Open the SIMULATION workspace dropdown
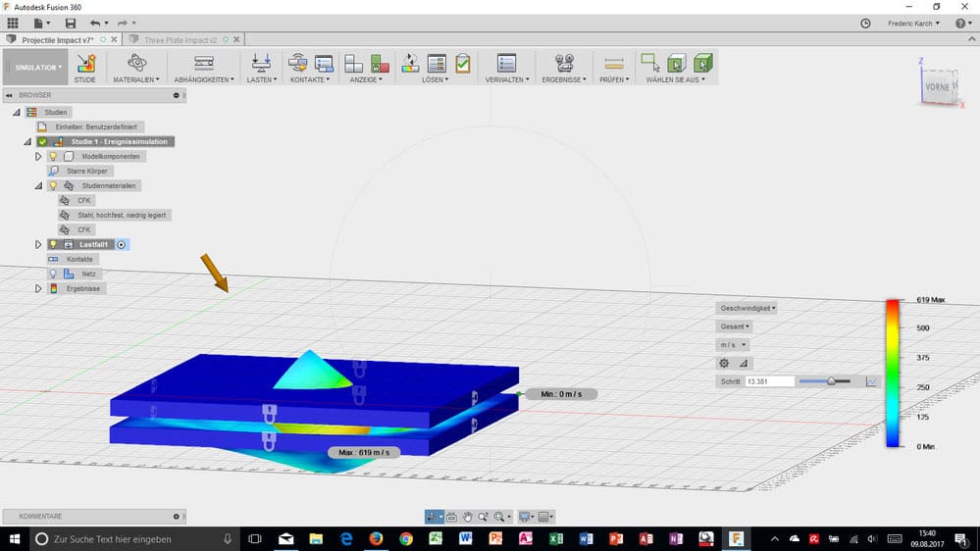The image size is (980, 551). tap(35, 67)
